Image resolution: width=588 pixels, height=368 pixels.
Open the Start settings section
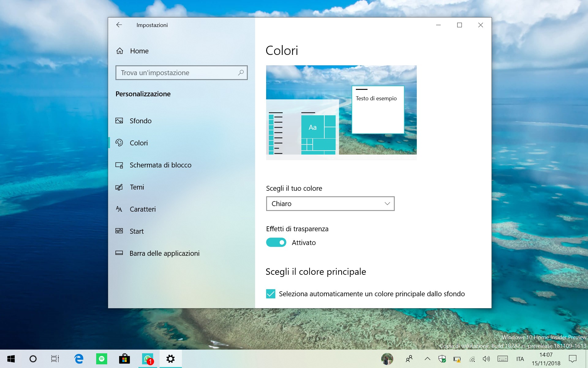182,231
